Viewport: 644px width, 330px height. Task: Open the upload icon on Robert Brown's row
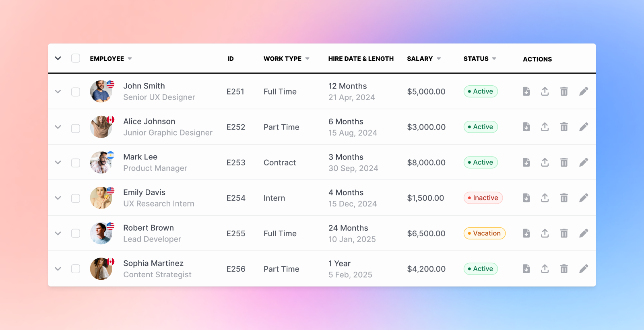545,233
